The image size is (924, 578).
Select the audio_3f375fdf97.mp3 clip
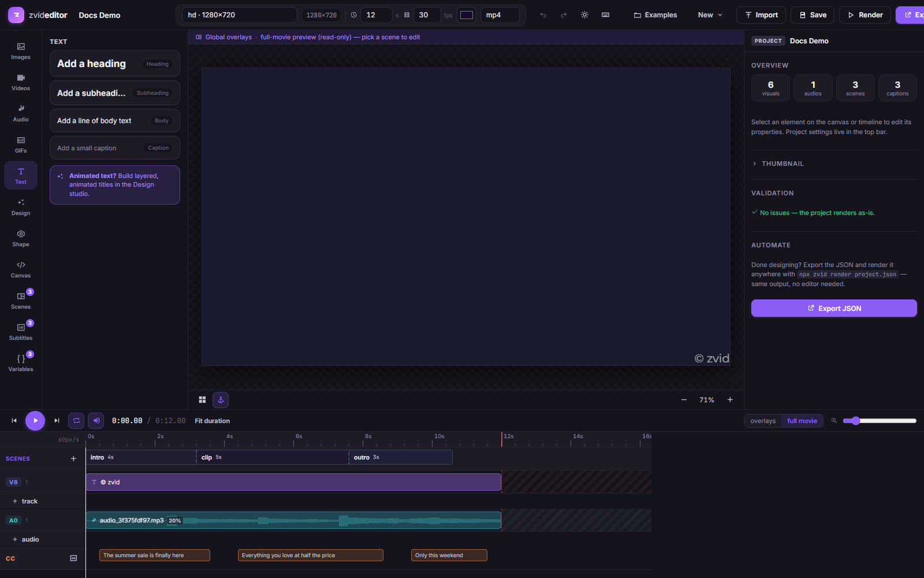pos(293,520)
